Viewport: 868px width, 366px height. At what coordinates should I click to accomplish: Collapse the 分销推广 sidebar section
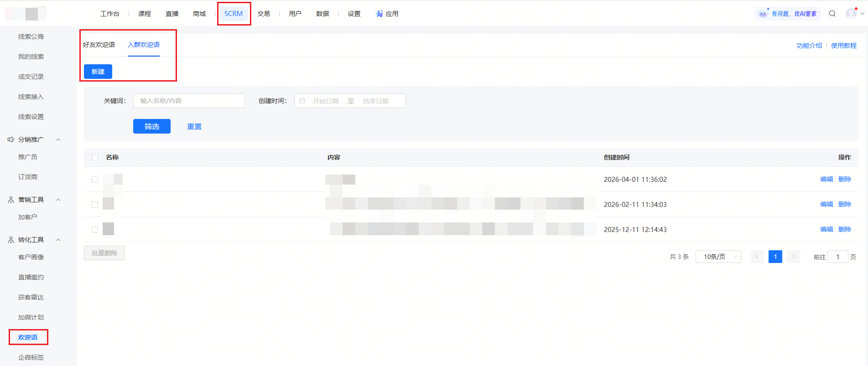click(x=58, y=139)
